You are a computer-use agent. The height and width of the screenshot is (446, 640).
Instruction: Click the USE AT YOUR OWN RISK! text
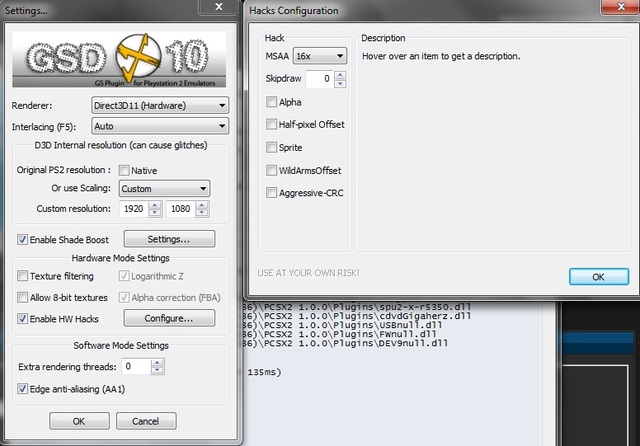(x=308, y=273)
